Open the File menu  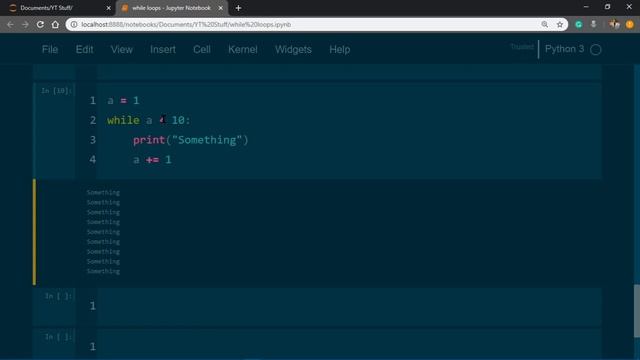[x=50, y=49]
